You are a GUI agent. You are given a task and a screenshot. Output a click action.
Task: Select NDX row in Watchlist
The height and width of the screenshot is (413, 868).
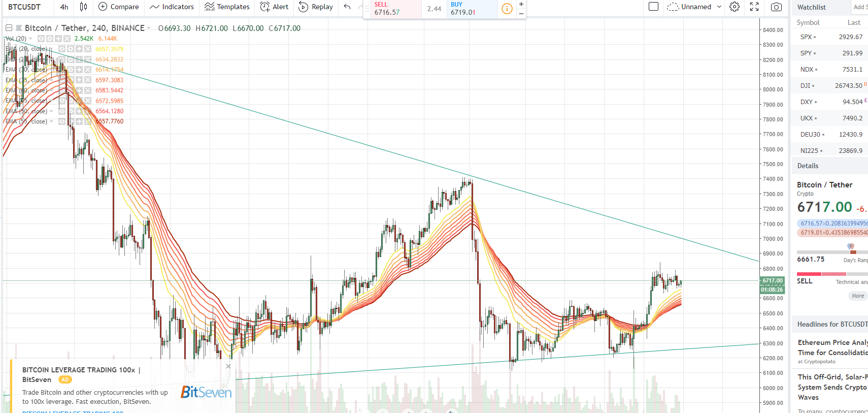point(829,70)
